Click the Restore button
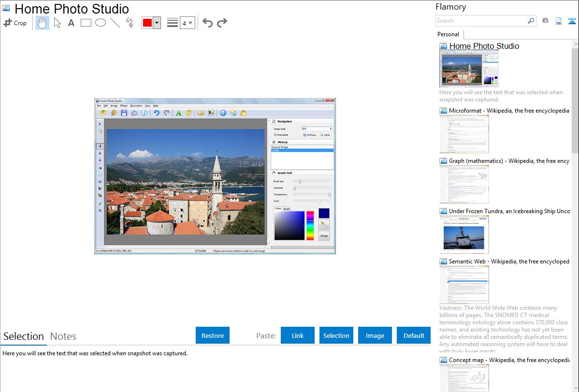The width and height of the screenshot is (579, 392). (213, 335)
